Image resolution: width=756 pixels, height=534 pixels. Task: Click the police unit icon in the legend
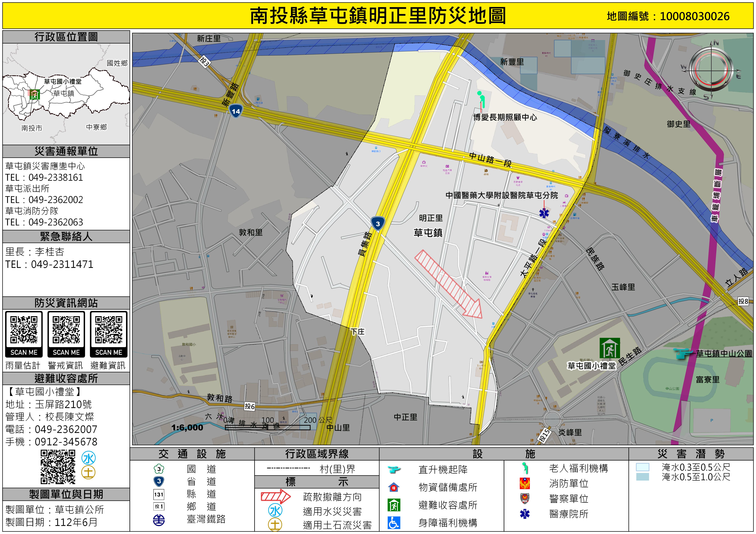tap(525, 498)
